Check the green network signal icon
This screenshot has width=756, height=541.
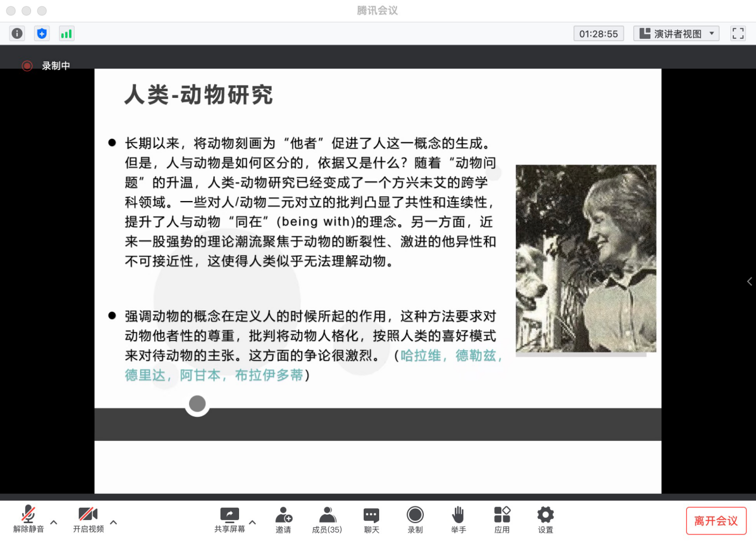66,33
